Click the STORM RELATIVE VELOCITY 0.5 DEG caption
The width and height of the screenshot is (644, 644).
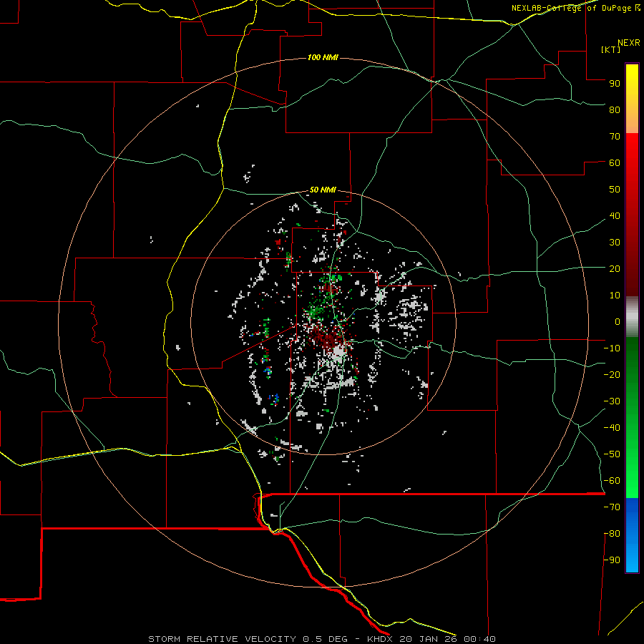(248, 639)
